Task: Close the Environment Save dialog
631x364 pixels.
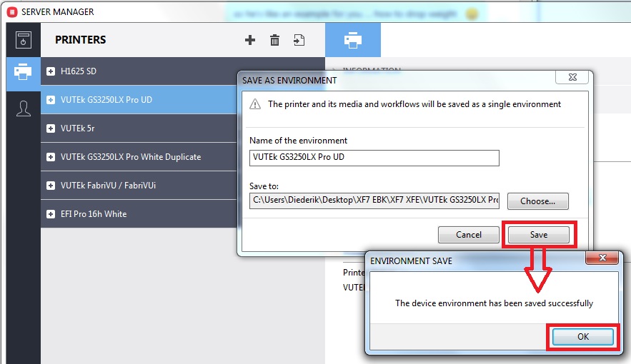Action: coord(602,258)
